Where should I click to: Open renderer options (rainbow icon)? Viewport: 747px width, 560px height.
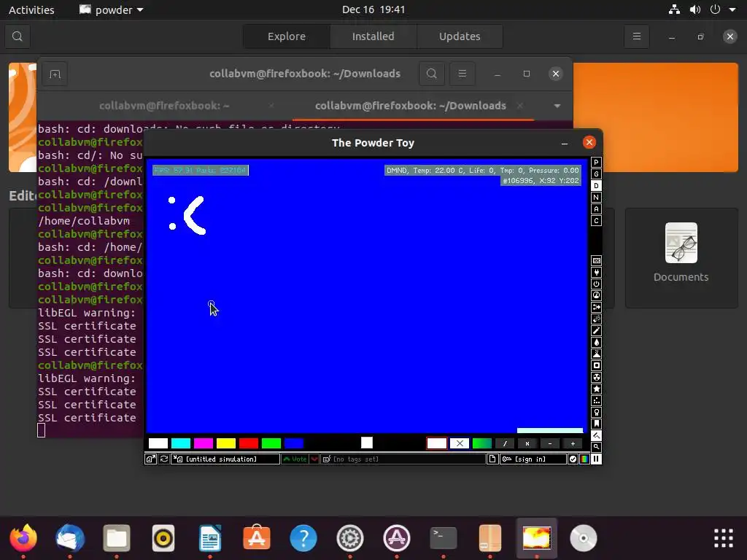tap(584, 459)
